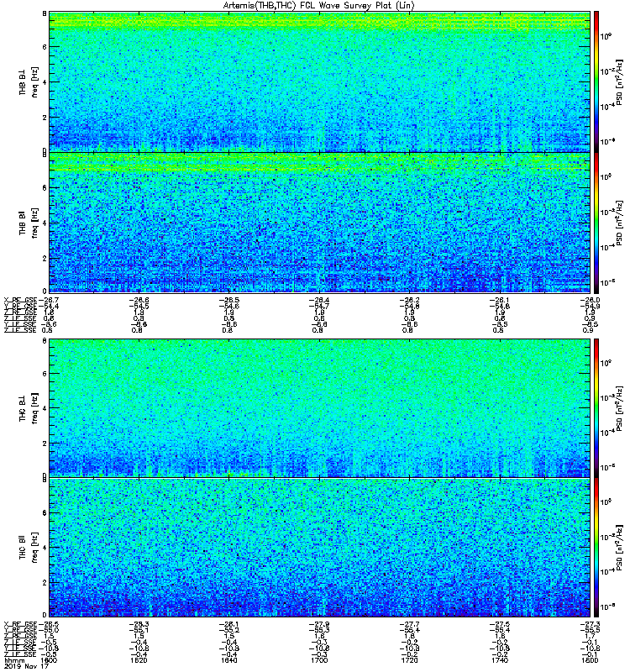This screenshot has height=672, width=630.
Task: Select the "THC B⊥ freq [Hz]" axis label
Action: tap(29, 408)
